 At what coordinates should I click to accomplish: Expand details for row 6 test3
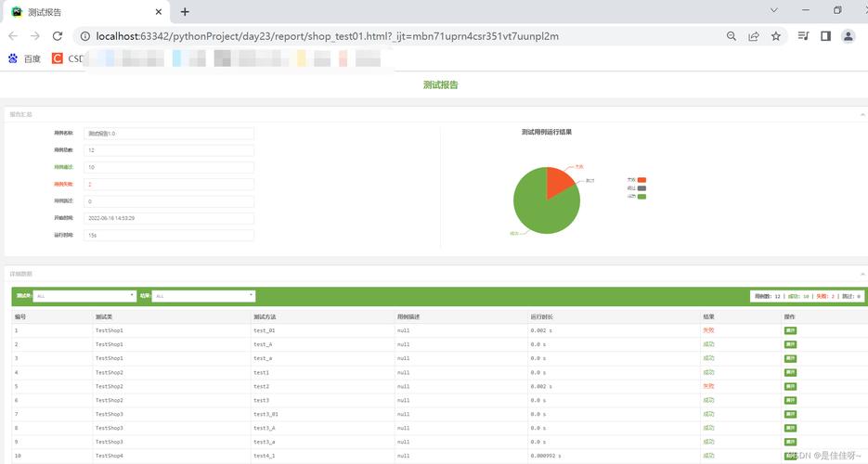click(x=791, y=400)
